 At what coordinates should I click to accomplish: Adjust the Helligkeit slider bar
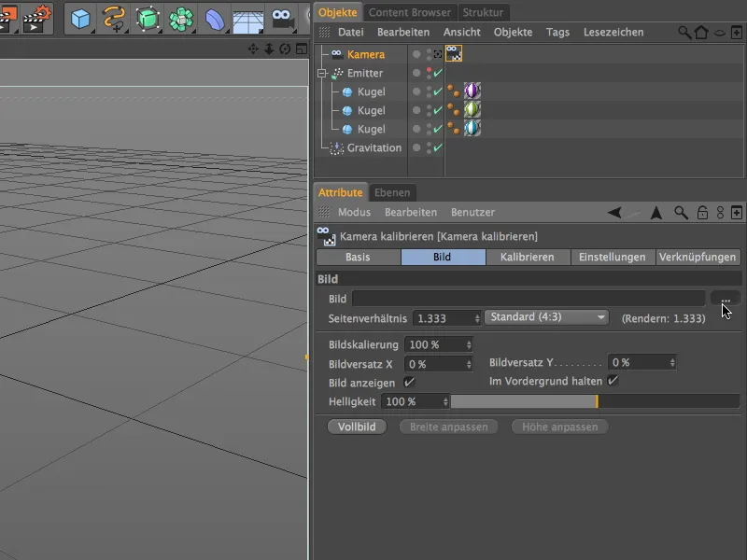tap(595, 401)
